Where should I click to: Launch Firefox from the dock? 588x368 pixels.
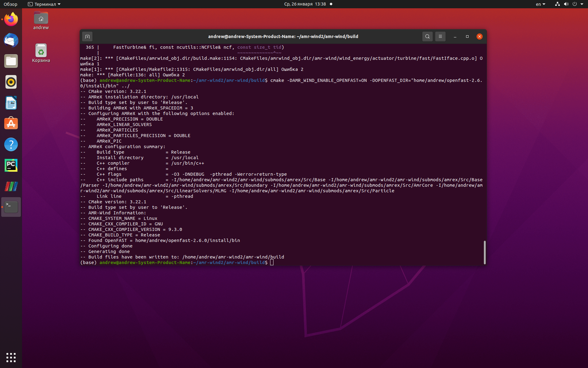coord(11,20)
